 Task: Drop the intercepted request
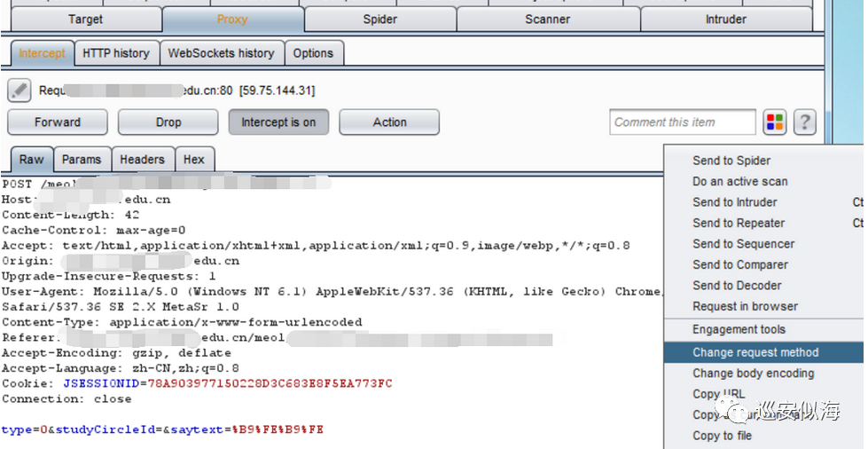point(168,122)
